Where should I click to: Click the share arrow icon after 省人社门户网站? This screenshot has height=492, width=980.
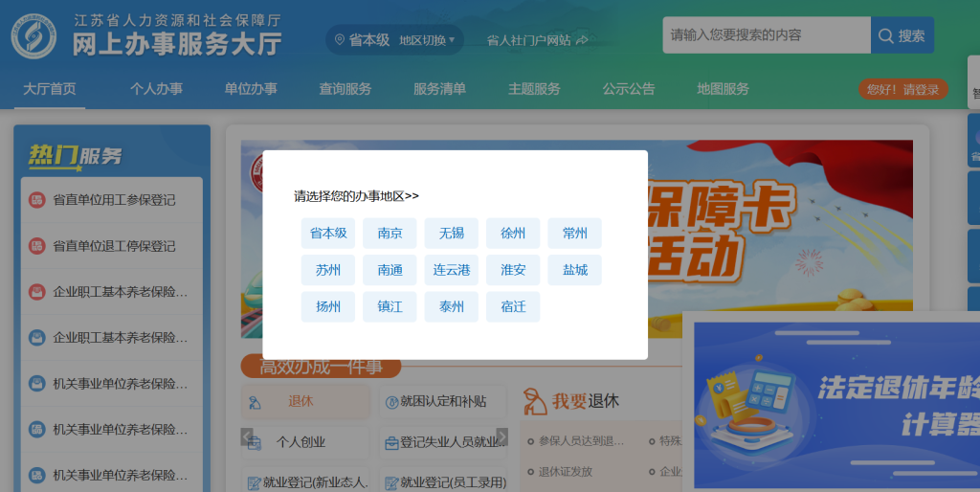click(x=582, y=40)
